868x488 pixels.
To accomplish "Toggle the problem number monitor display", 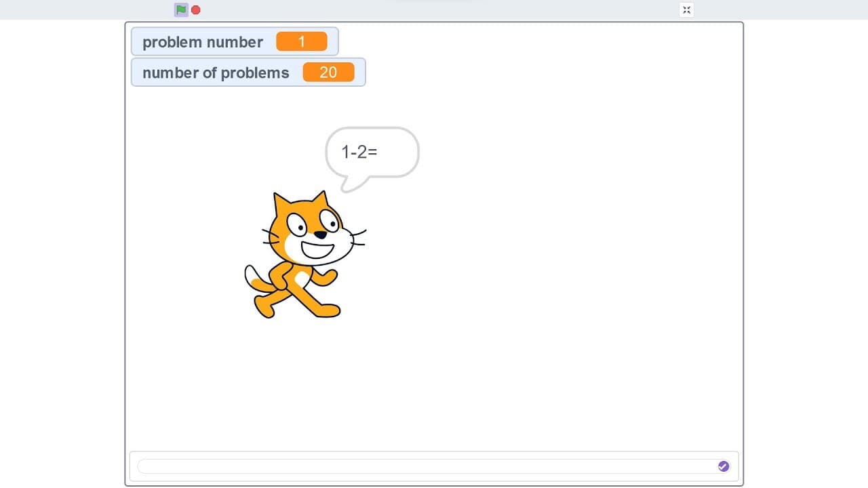I will click(234, 41).
